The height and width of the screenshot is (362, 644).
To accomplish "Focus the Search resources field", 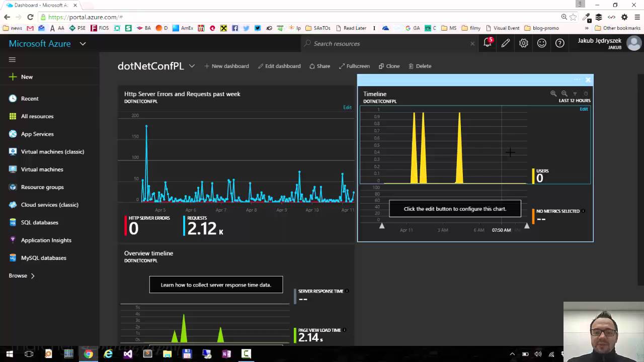I will click(x=390, y=44).
